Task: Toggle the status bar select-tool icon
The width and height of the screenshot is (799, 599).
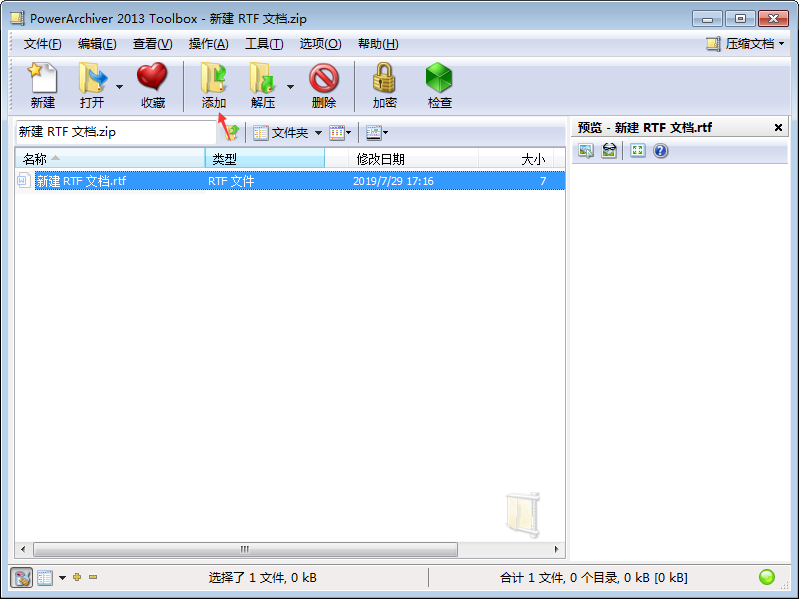Action: click(21, 578)
